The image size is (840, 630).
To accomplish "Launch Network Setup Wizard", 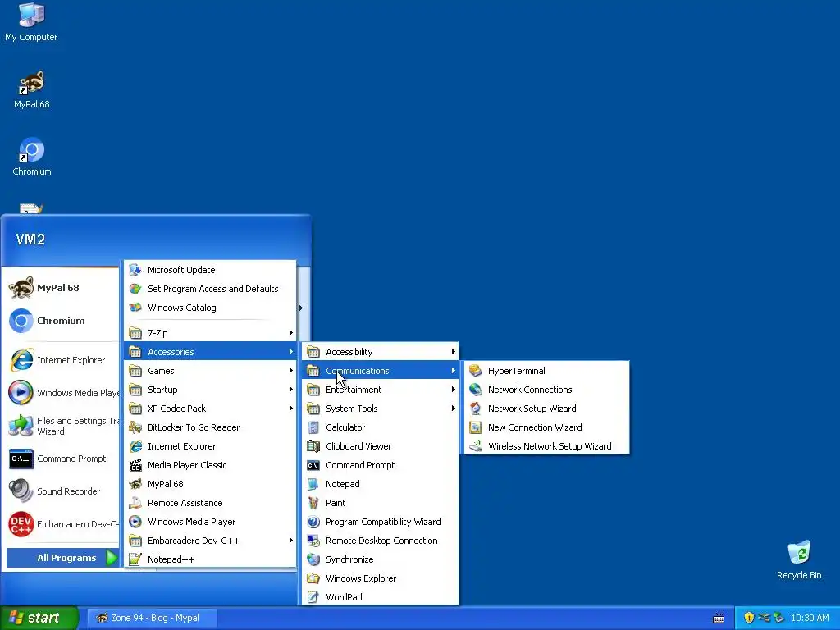I will 546,409.
